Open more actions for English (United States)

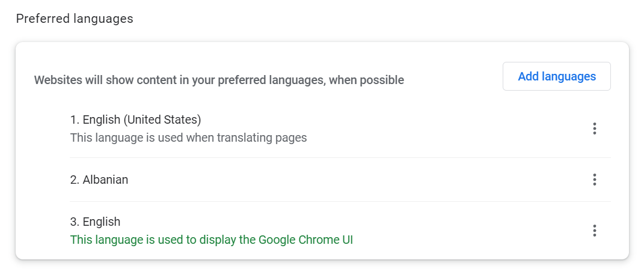click(x=594, y=128)
